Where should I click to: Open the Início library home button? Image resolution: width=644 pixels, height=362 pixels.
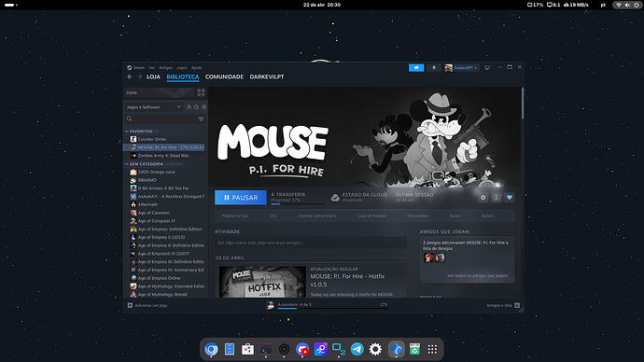pyautogui.click(x=159, y=92)
